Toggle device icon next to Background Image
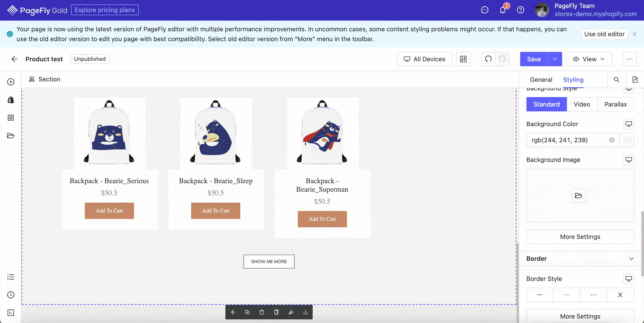This screenshot has height=323, width=644. pos(629,159)
